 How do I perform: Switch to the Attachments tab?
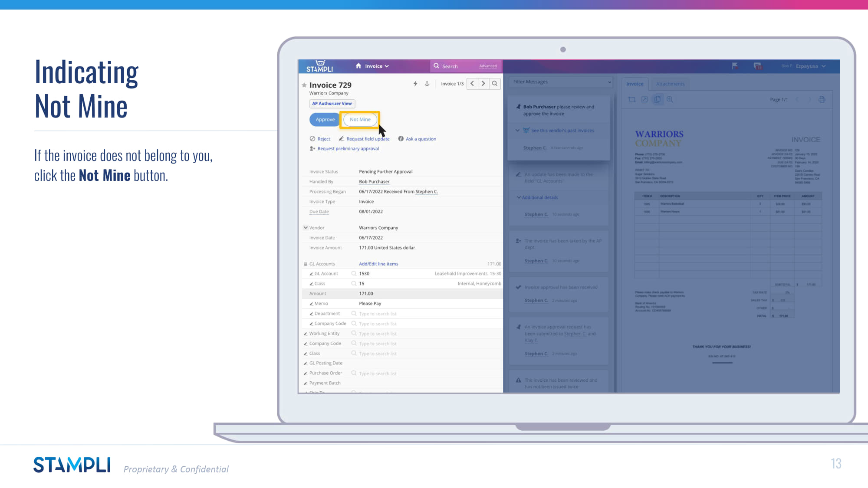(670, 84)
